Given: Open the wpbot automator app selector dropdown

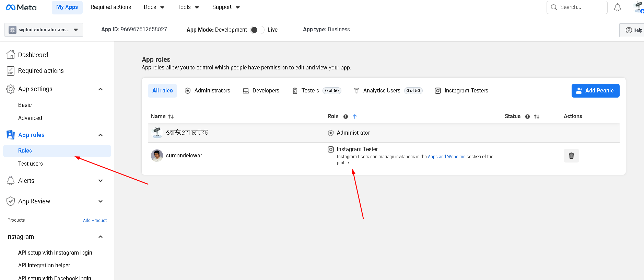Looking at the screenshot, I should pos(44,30).
